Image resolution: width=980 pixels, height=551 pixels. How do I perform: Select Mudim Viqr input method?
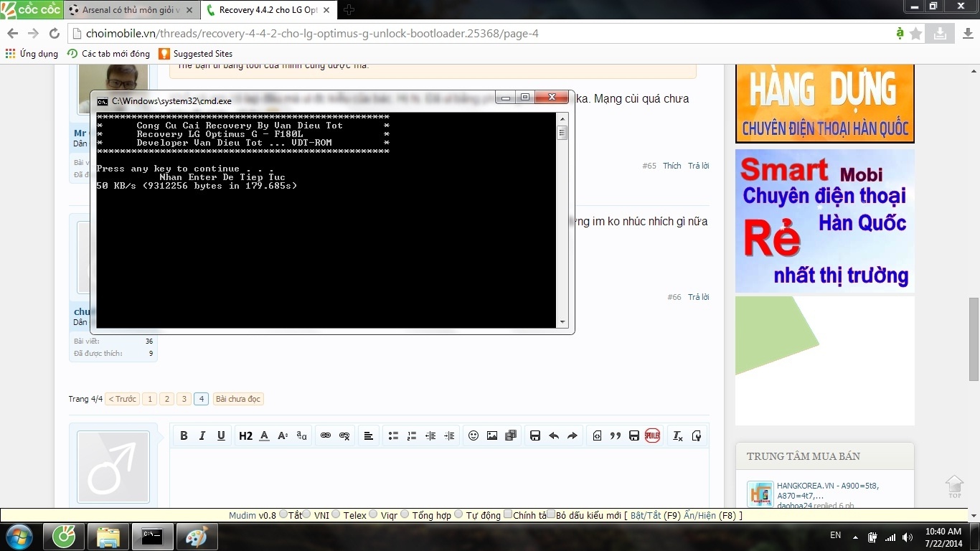(x=374, y=514)
